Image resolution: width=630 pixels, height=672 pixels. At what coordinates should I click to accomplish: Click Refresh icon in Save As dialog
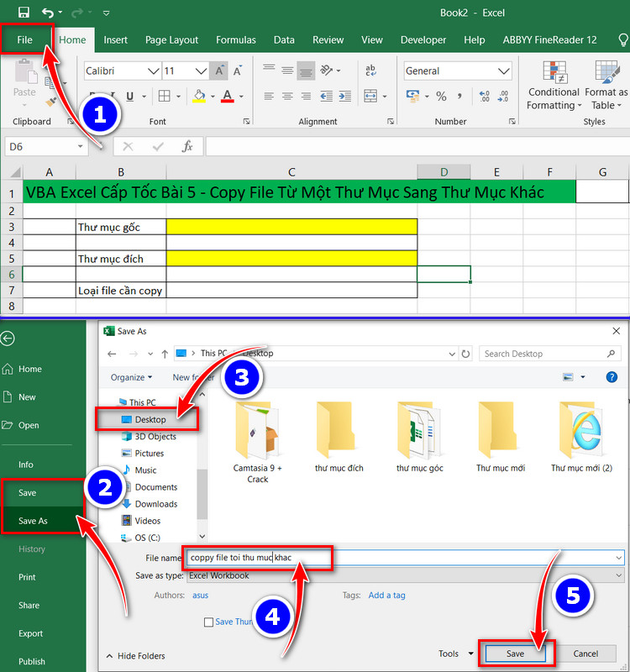tap(465, 354)
